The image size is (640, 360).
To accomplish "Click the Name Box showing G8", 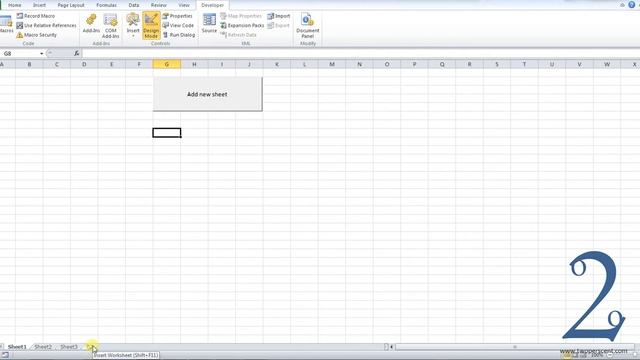I will [20, 53].
